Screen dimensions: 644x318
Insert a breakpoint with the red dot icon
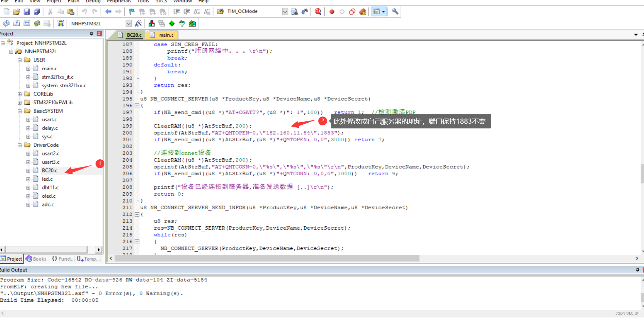tap(332, 12)
